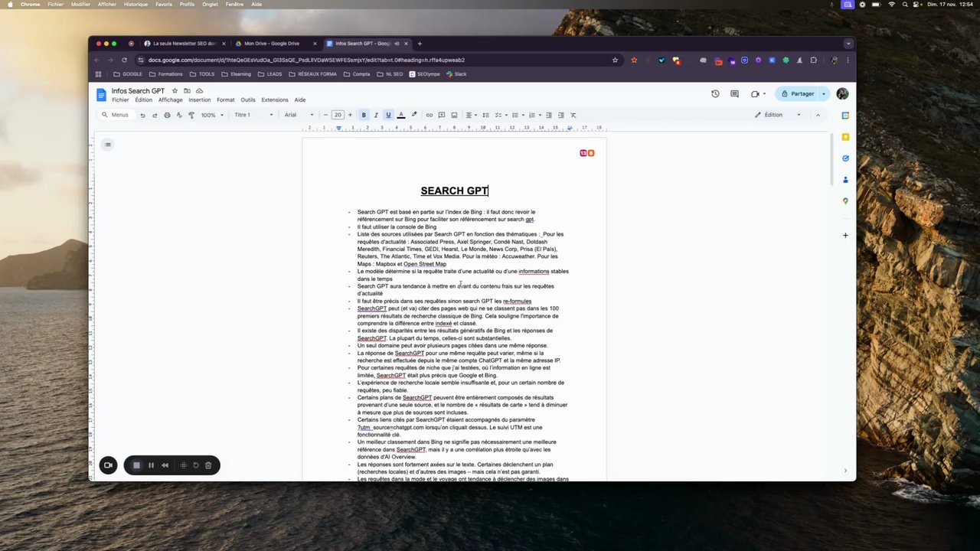Click the Menus search box
The image size is (980, 551).
[x=115, y=115]
